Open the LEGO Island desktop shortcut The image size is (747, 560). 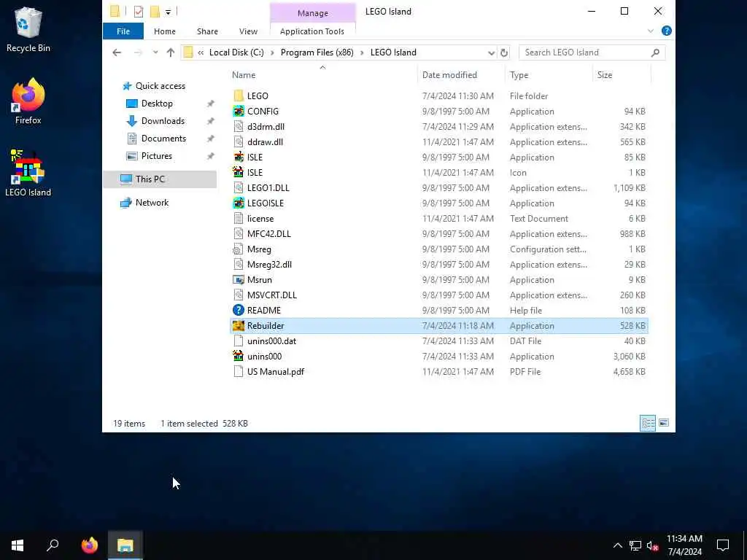(28, 172)
